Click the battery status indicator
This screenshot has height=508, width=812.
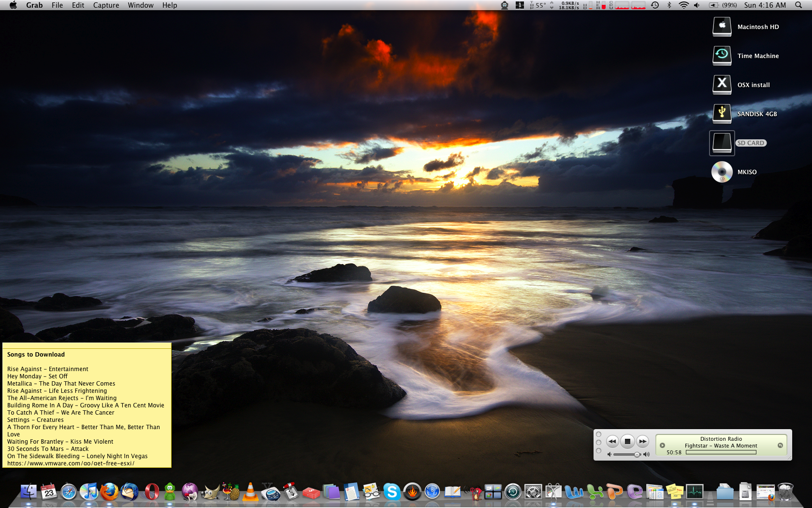(x=723, y=5)
